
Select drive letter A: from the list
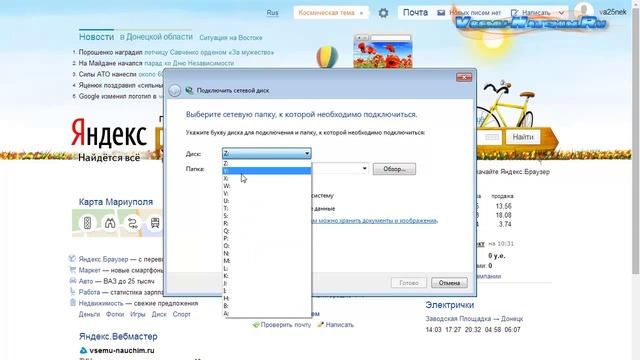[267, 313]
